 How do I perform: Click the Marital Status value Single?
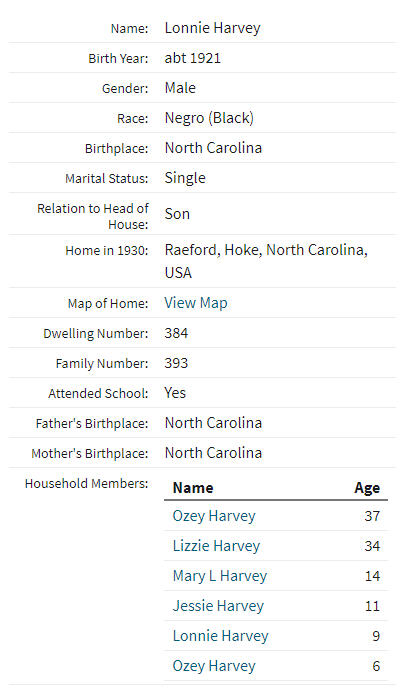185,178
